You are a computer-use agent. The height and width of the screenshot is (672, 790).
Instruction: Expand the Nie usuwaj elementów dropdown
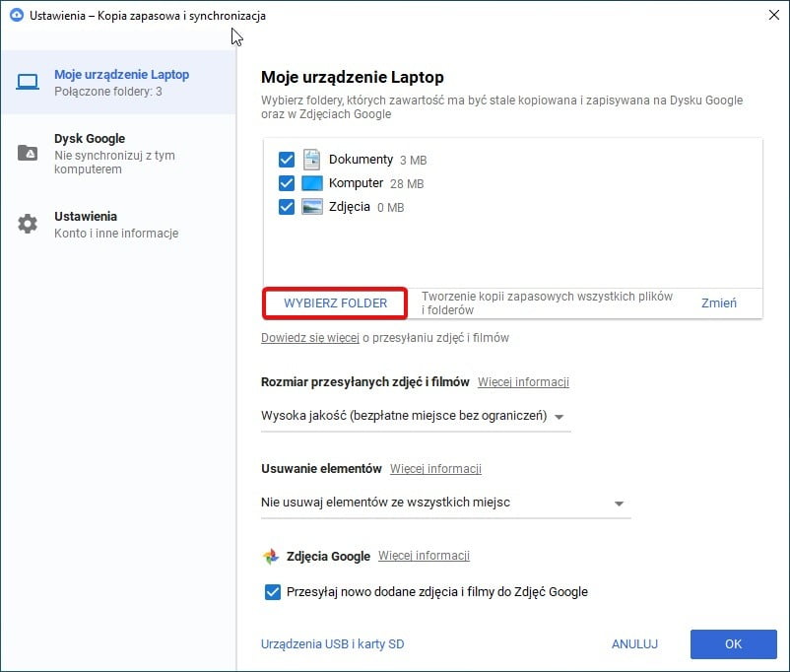tap(444, 503)
